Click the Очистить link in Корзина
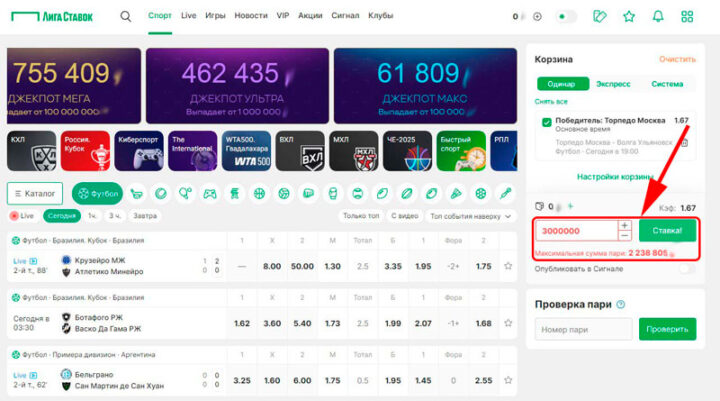This screenshot has width=720, height=401. click(677, 59)
